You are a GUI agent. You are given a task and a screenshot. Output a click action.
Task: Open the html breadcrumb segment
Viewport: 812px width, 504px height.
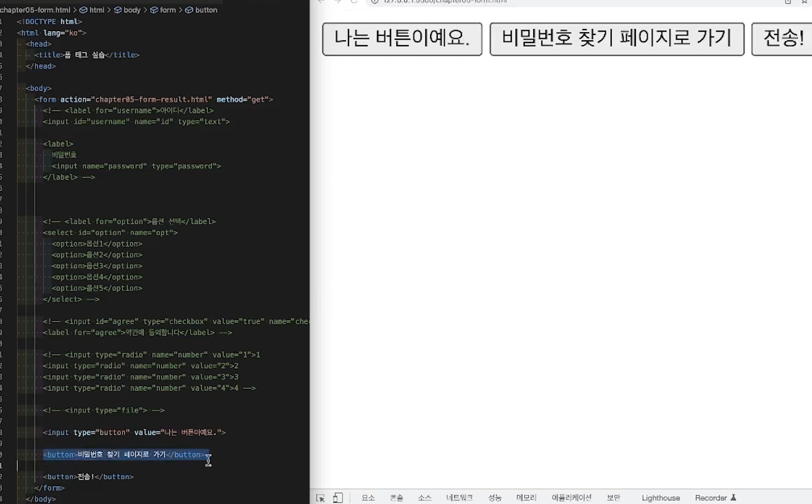[x=92, y=10]
